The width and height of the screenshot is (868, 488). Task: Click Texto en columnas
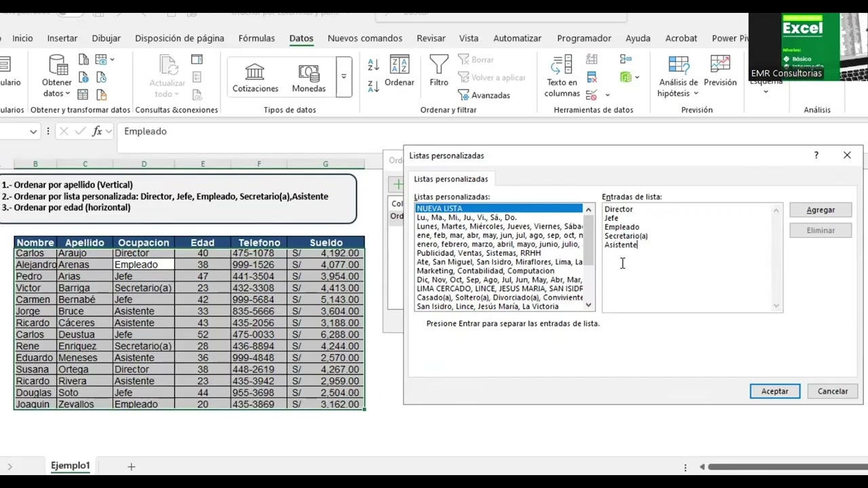562,76
